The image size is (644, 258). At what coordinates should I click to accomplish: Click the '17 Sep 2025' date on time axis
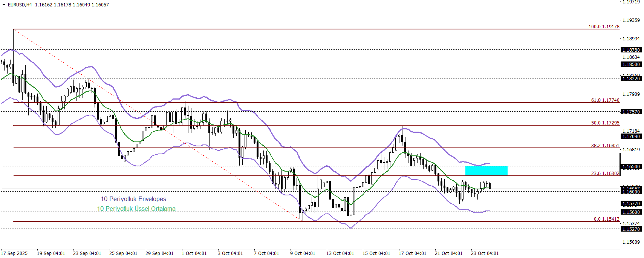click(14, 253)
